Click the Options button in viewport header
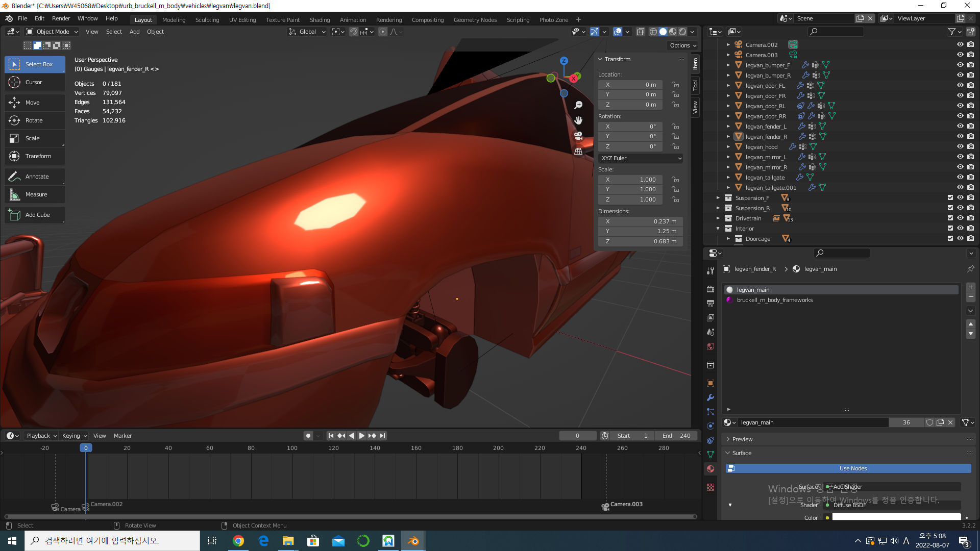Viewport: 980px width, 551px height. 683,45
